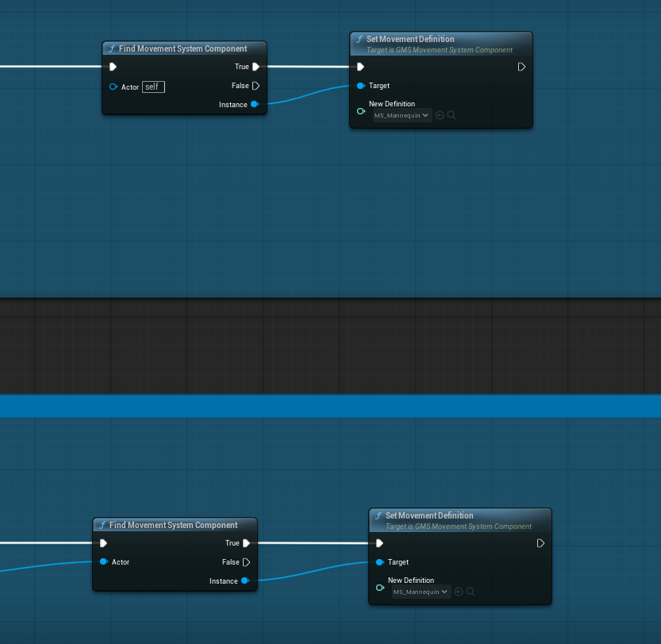The image size is (661, 644).
Task: Open the MS_Mannequin dropdown in upper Set Movement Definition
Action: pyautogui.click(x=402, y=116)
